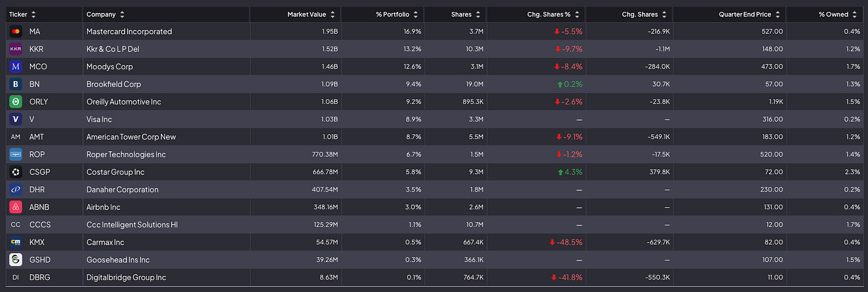This screenshot has width=868, height=292.
Task: Open the MA ticker link
Action: point(35,32)
